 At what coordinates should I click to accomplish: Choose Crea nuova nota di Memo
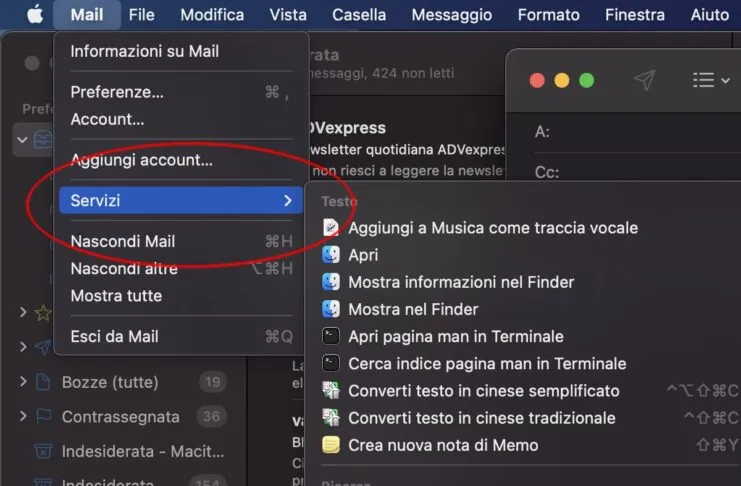point(443,445)
